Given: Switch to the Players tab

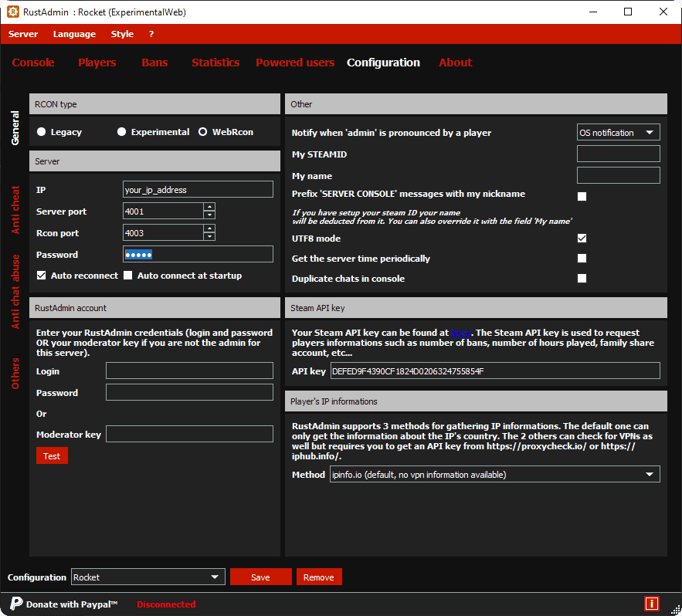Looking at the screenshot, I should coord(97,63).
